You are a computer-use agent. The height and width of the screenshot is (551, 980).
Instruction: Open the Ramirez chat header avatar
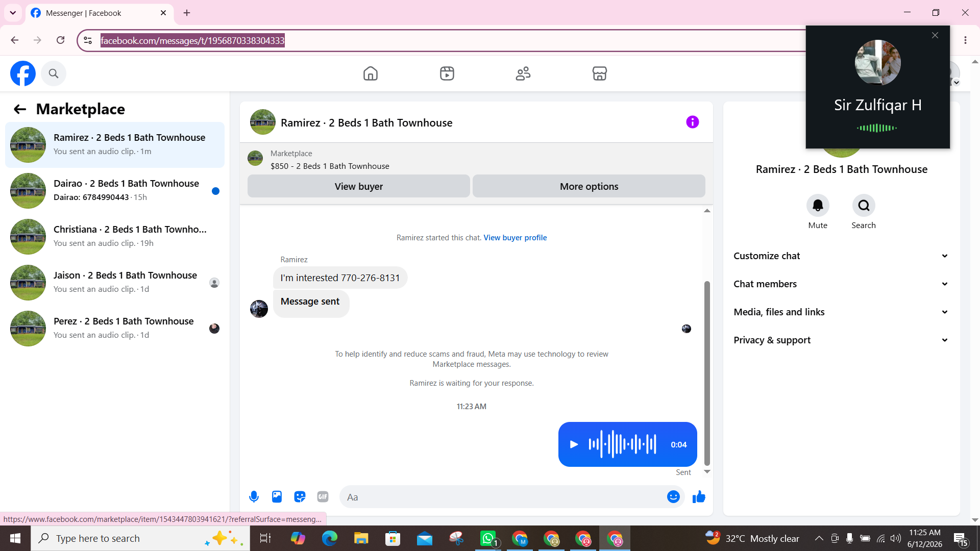[x=263, y=122]
